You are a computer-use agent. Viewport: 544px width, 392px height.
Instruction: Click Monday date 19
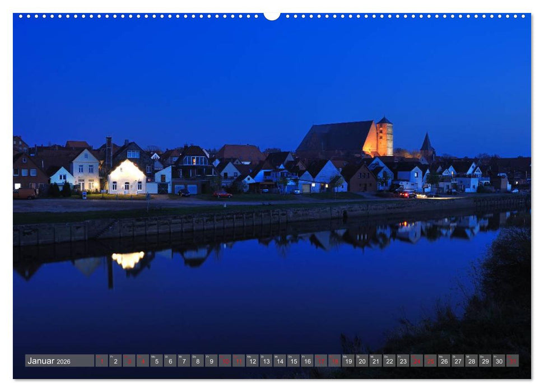[x=347, y=361]
